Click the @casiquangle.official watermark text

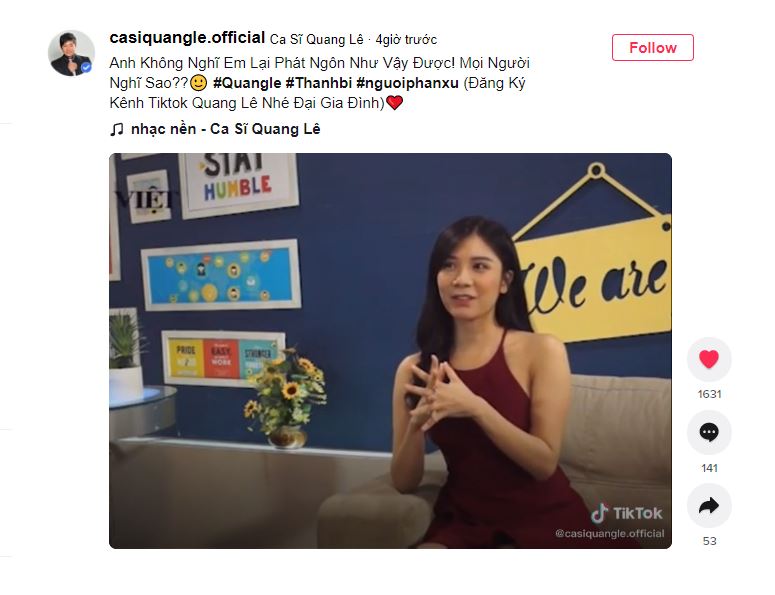point(609,534)
